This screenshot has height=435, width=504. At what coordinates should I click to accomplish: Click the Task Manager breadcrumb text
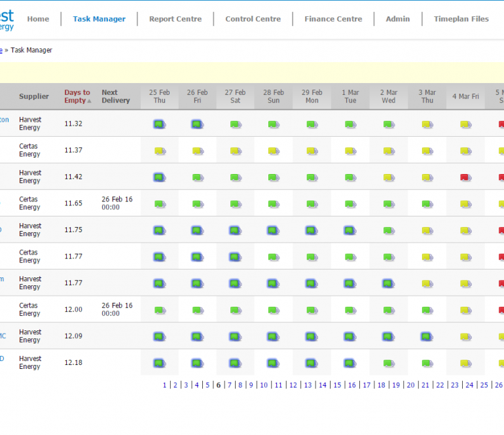point(31,50)
